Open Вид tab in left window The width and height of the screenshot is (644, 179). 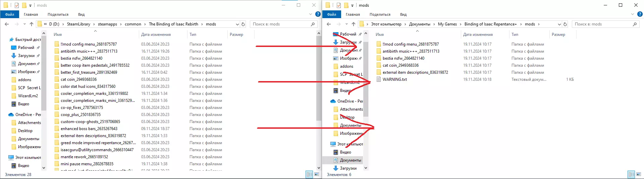pyautogui.click(x=82, y=14)
